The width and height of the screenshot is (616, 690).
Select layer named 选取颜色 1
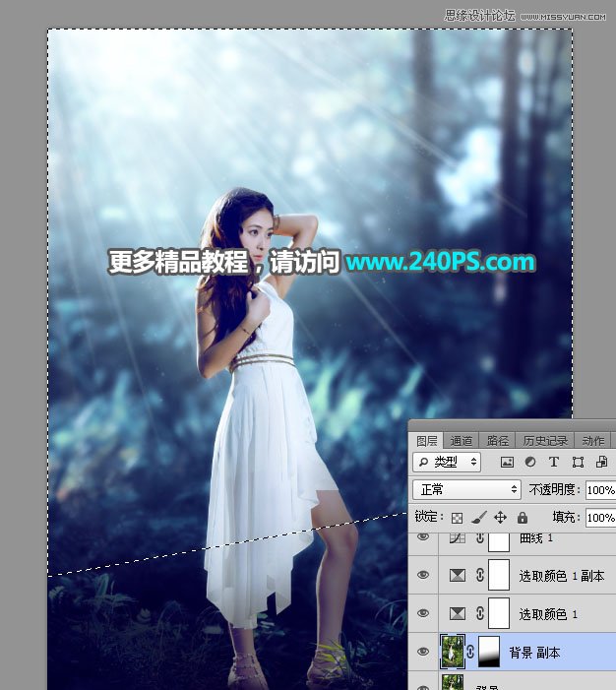tap(548, 614)
